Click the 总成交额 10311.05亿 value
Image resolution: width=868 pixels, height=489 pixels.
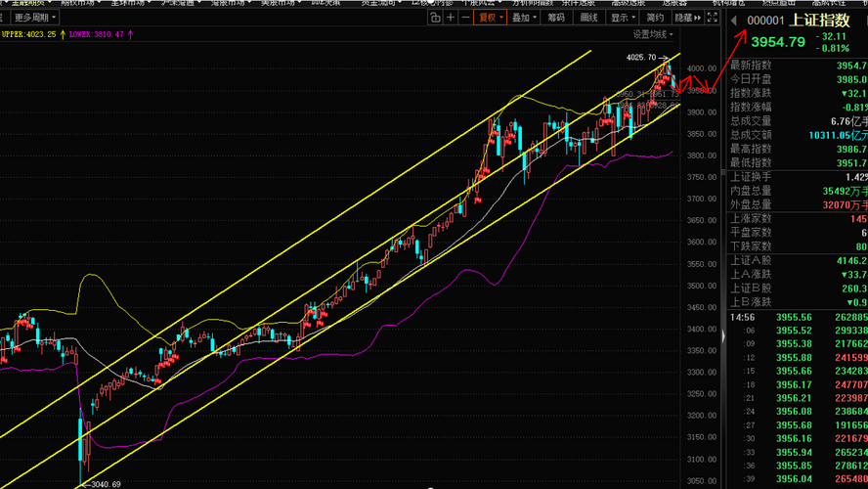point(838,135)
